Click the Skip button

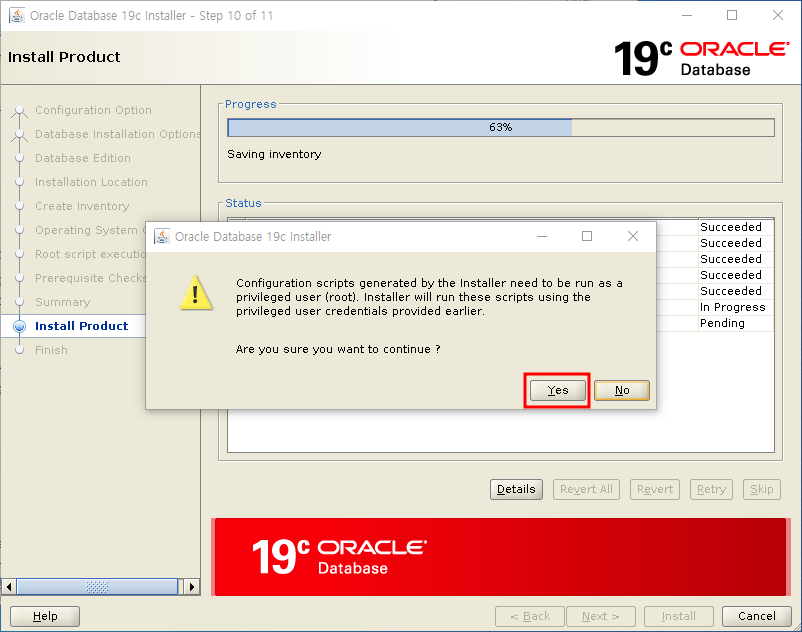click(x=762, y=489)
